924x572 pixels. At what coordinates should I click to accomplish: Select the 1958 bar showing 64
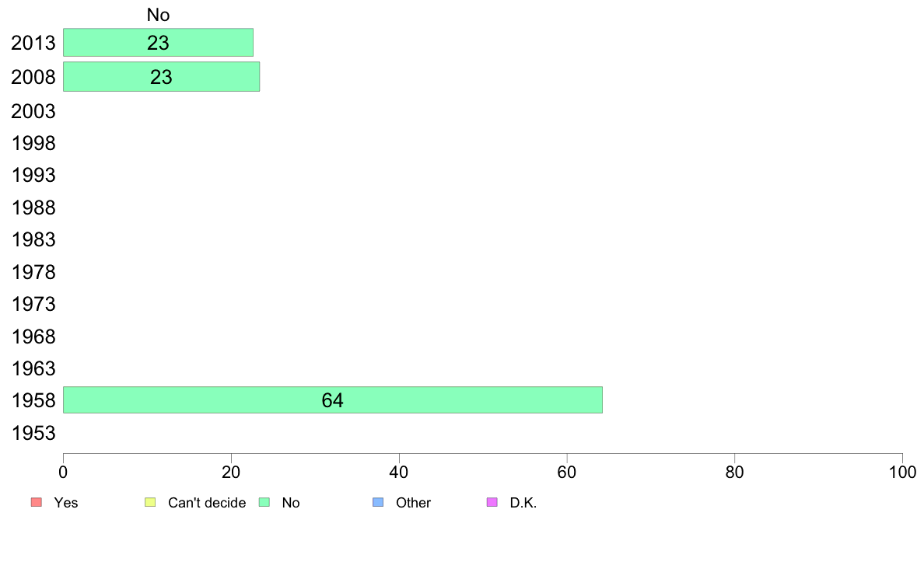coord(333,400)
